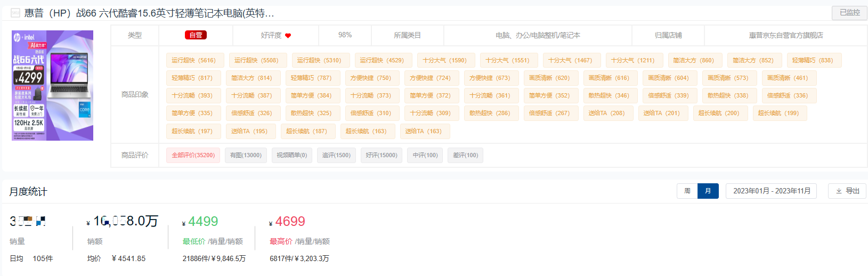
Task: Click the 最高价 label
Action: click(x=281, y=241)
